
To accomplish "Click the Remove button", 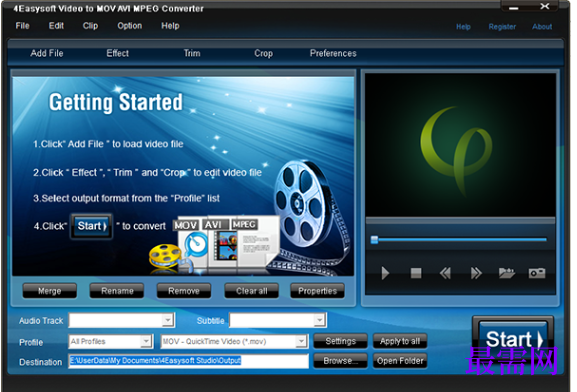I will click(184, 291).
